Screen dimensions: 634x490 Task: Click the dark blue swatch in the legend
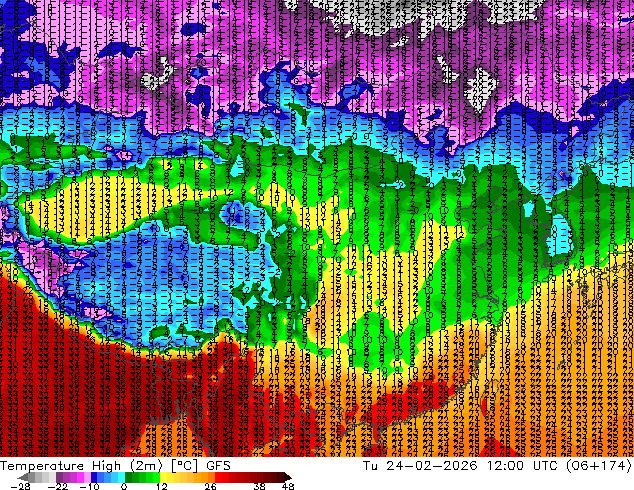coord(94,477)
